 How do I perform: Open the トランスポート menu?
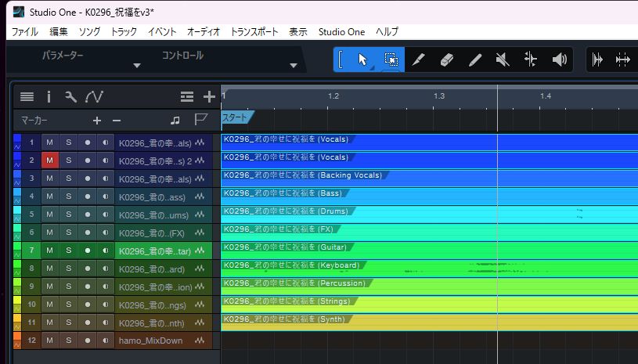pyautogui.click(x=254, y=32)
